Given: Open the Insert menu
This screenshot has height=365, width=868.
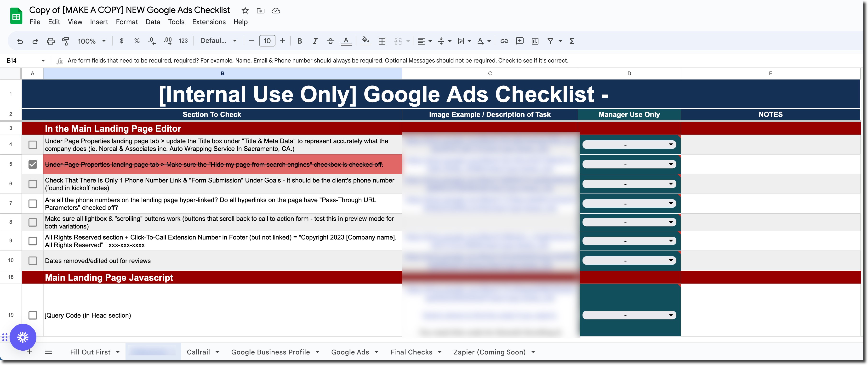Looking at the screenshot, I should click(99, 22).
